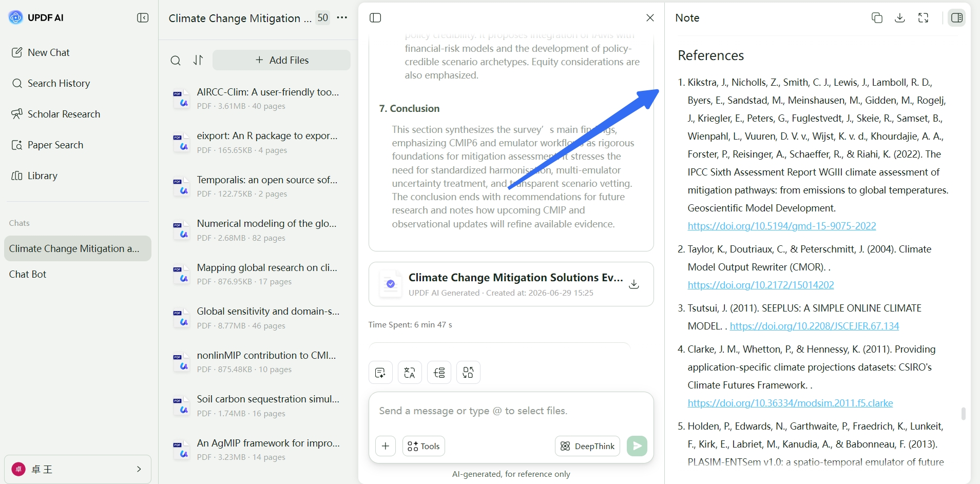
Task: Click PDF icon of Numerical modeling file
Action: point(181,230)
